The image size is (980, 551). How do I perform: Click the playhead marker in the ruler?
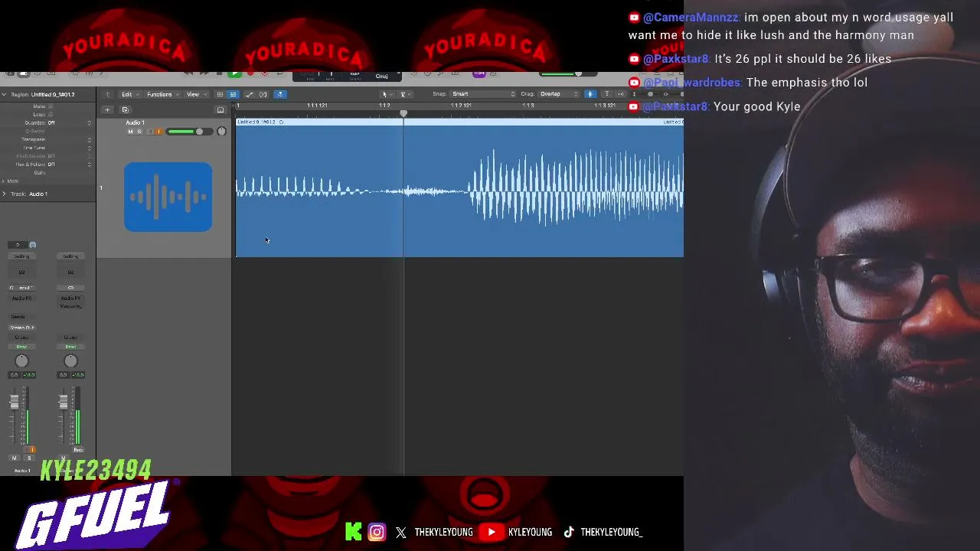point(403,113)
